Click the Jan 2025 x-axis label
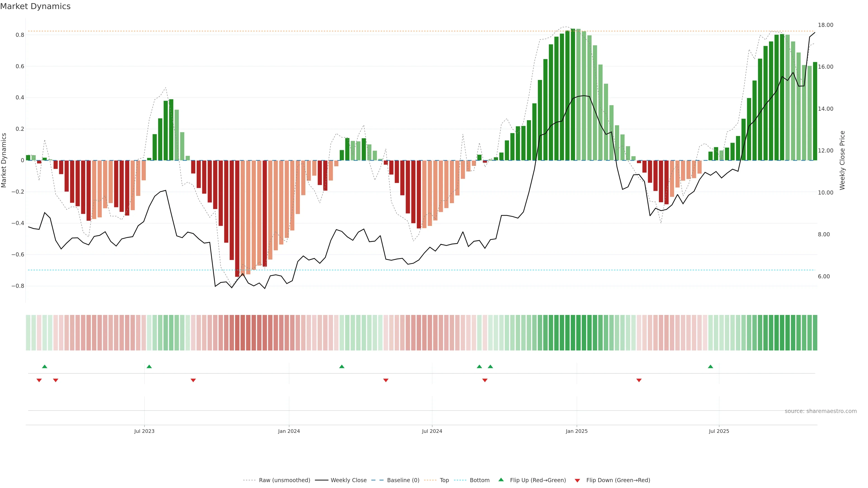 pos(577,431)
